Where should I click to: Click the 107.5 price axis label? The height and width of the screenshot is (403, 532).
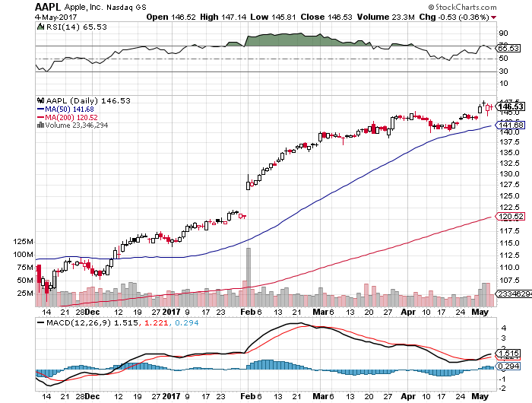tap(509, 280)
